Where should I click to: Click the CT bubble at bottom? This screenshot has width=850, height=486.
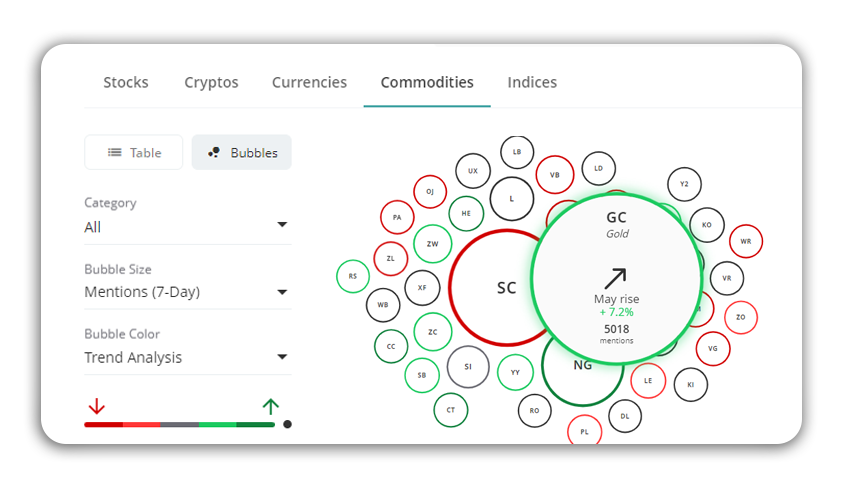point(450,410)
